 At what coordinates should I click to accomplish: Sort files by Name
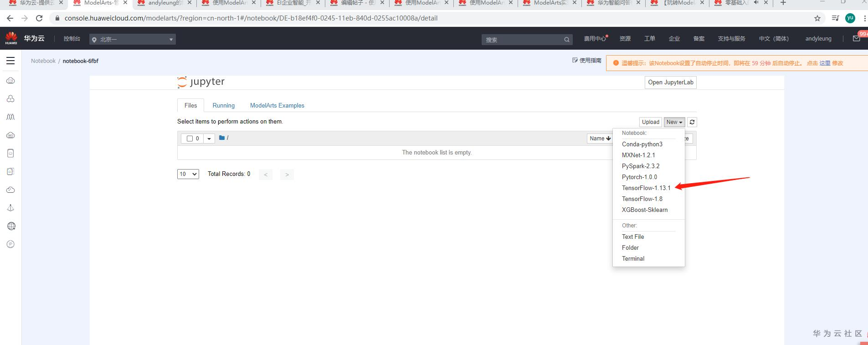[600, 139]
